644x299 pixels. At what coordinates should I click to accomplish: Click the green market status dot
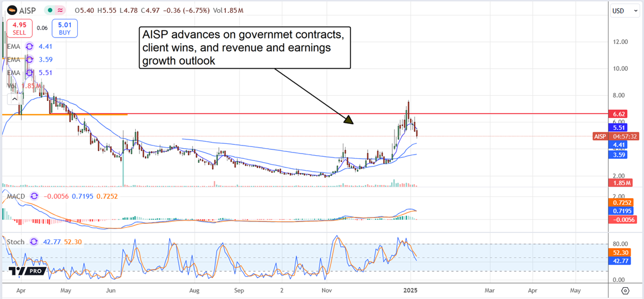50,10
